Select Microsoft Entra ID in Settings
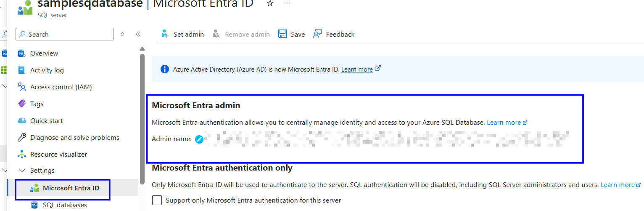The height and width of the screenshot is (211, 644). point(71,188)
